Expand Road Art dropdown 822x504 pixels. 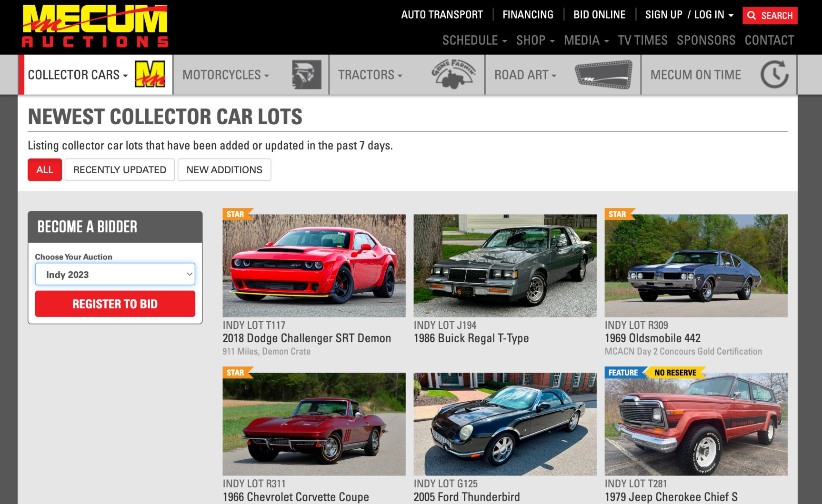(525, 75)
